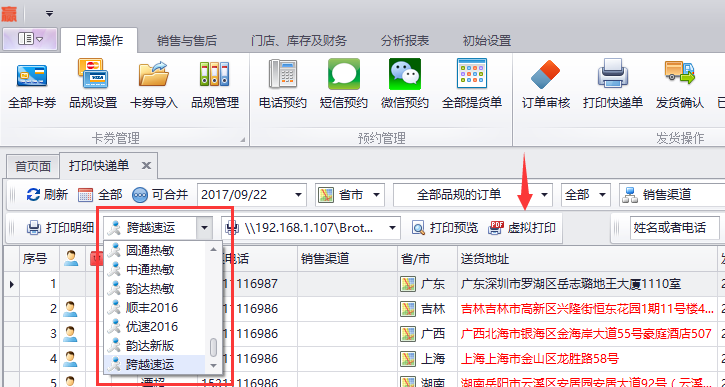Click the 省/市 column header
The height and width of the screenshot is (387, 725).
pos(428,258)
